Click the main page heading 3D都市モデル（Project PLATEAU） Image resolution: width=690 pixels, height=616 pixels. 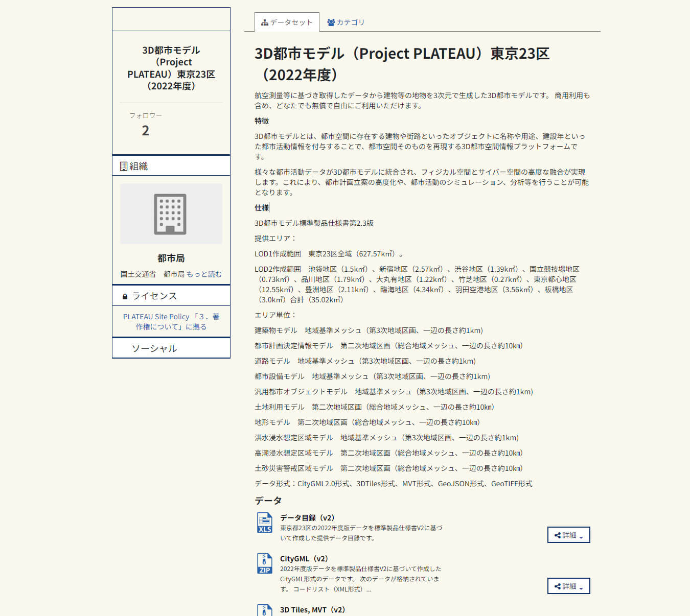[402, 64]
